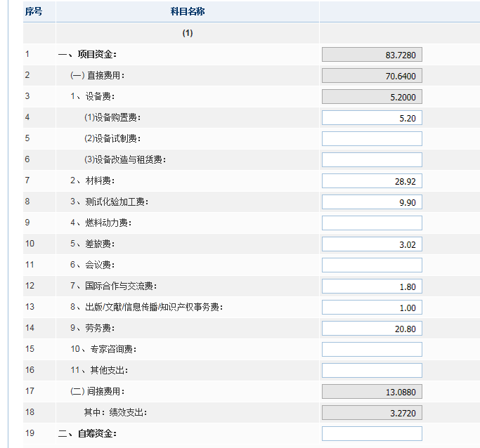The image size is (480, 448).
Task: Click the 4、燃料动力费 label
Action: [101, 223]
